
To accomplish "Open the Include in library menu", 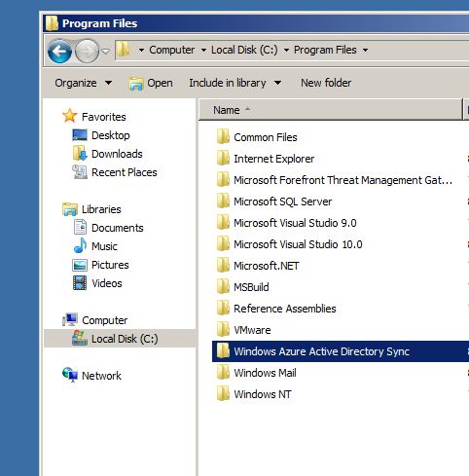I will point(235,83).
